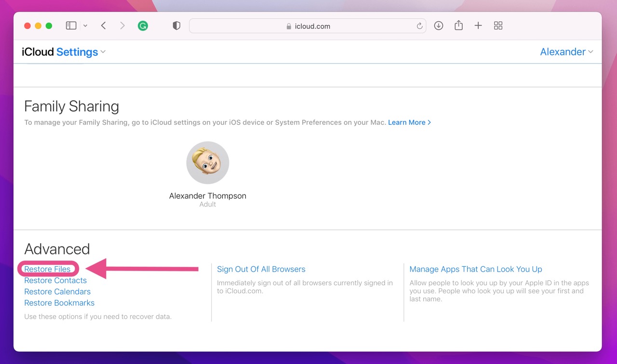Image resolution: width=617 pixels, height=364 pixels.
Task: Toggle the Safari sidebar icon
Action: [x=71, y=26]
